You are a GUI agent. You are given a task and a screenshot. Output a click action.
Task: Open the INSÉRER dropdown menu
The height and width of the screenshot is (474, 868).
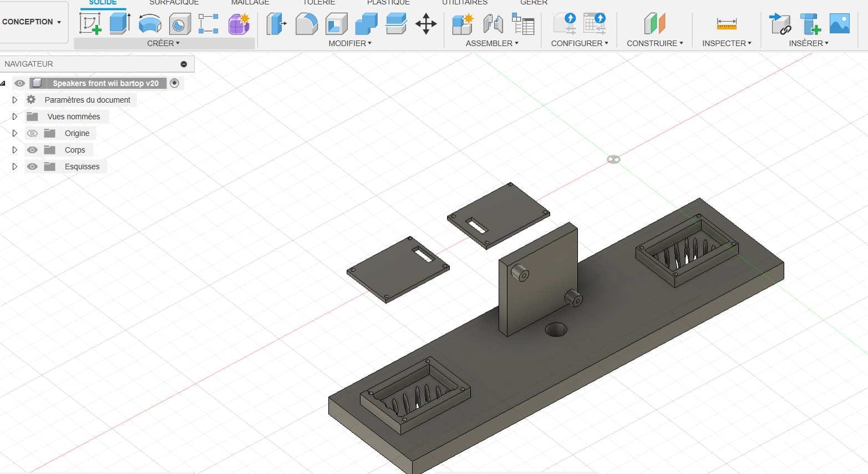(x=809, y=43)
